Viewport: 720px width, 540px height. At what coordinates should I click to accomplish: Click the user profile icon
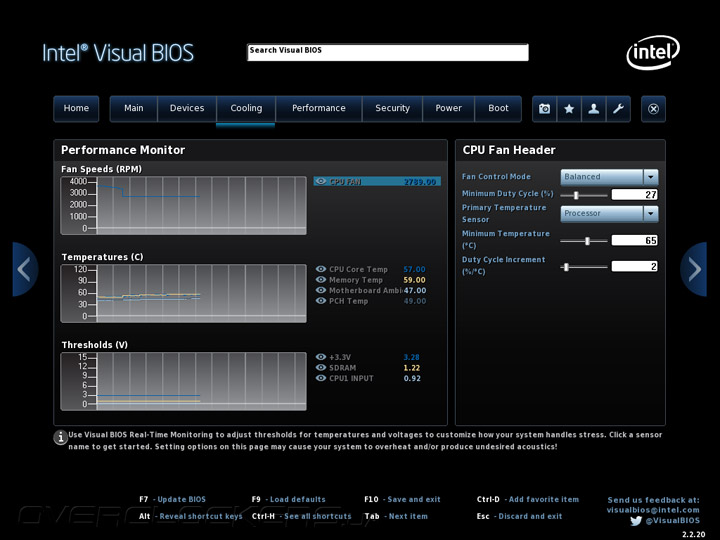pyautogui.click(x=594, y=109)
